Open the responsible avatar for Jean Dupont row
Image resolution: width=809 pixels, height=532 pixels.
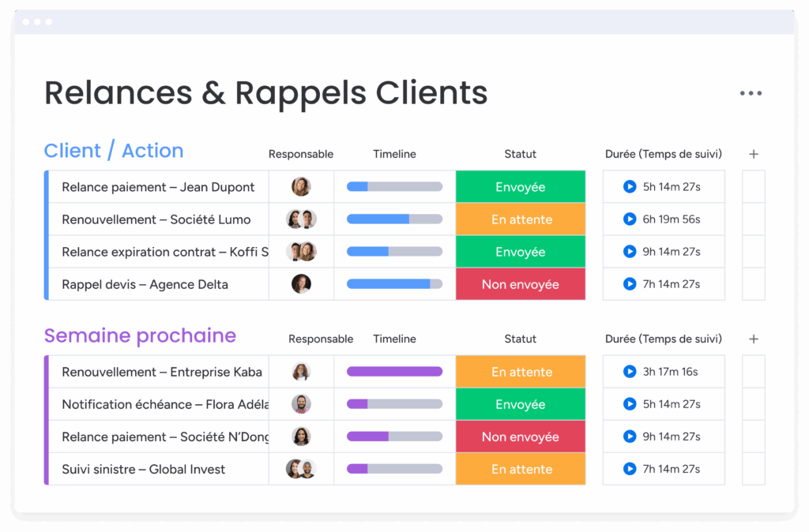(x=301, y=186)
